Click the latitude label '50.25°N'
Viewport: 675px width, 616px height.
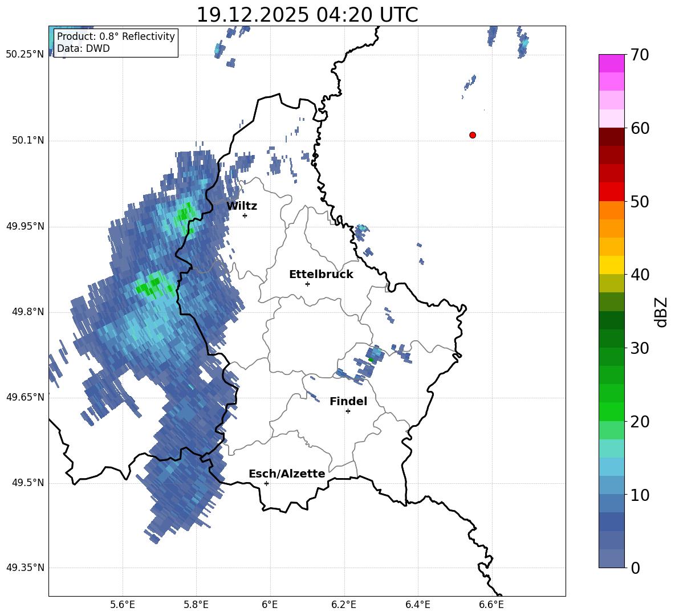pyautogui.click(x=25, y=55)
